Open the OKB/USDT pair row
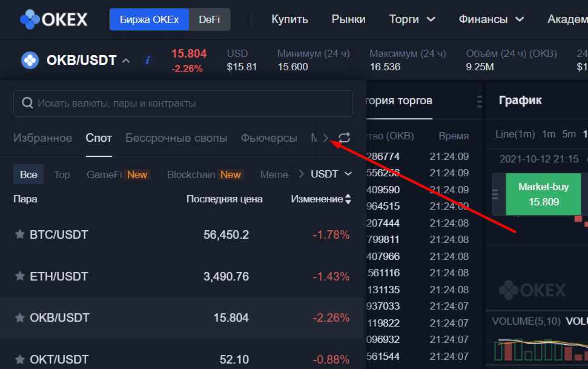Image resolution: width=588 pixels, height=369 pixels. 182,318
